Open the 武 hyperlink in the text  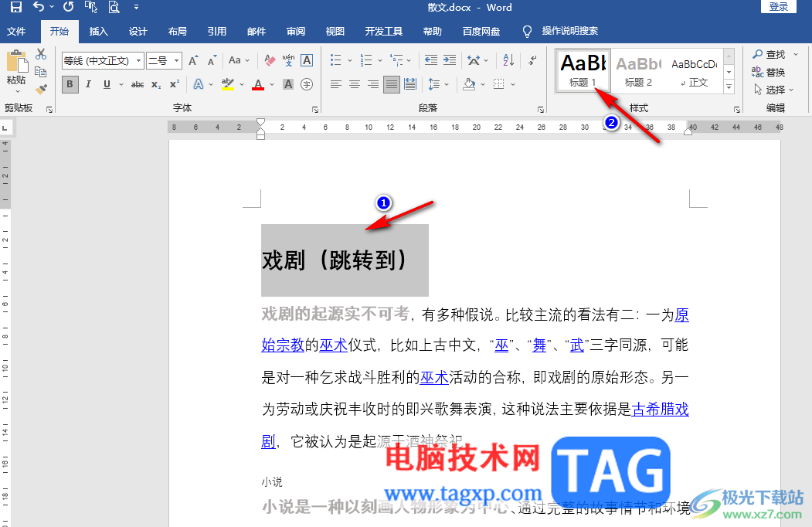(577, 345)
